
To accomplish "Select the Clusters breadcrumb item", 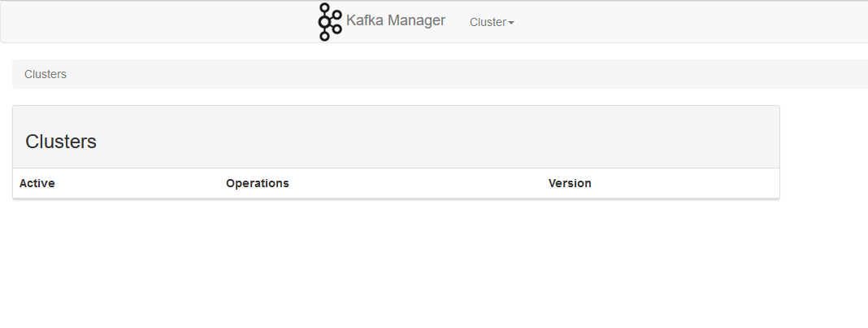I will [46, 74].
